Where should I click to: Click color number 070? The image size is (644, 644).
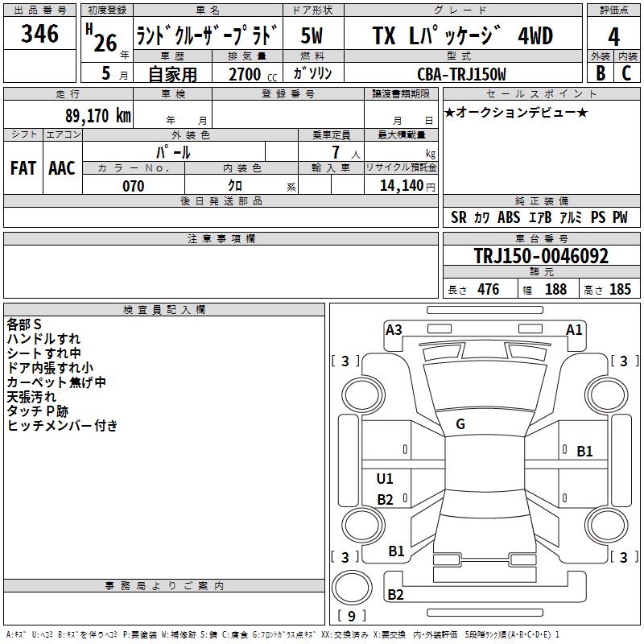click(x=133, y=186)
